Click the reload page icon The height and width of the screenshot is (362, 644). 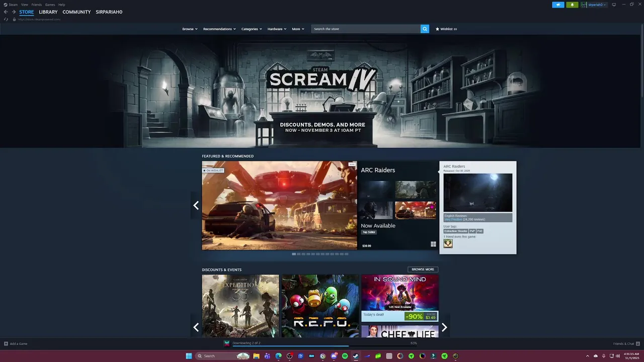[6, 19]
